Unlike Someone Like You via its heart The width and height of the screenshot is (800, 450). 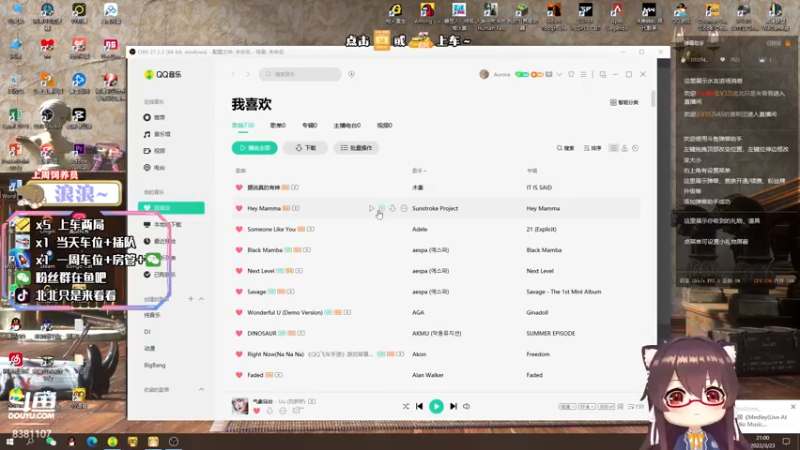(239, 229)
